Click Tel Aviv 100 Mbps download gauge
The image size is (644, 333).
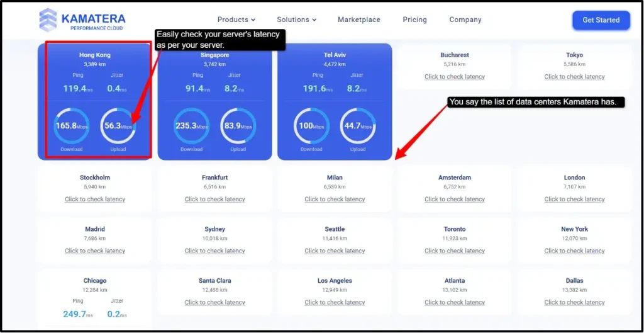point(311,126)
